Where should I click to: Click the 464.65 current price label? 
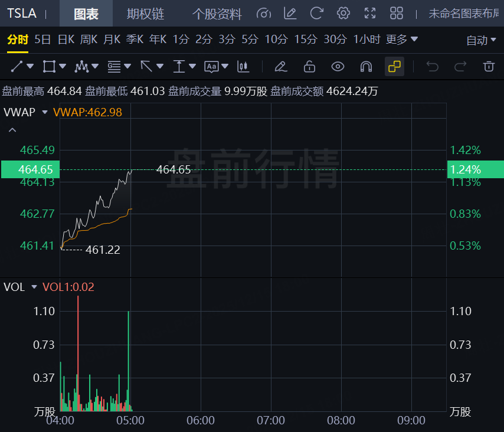[x=30, y=169]
